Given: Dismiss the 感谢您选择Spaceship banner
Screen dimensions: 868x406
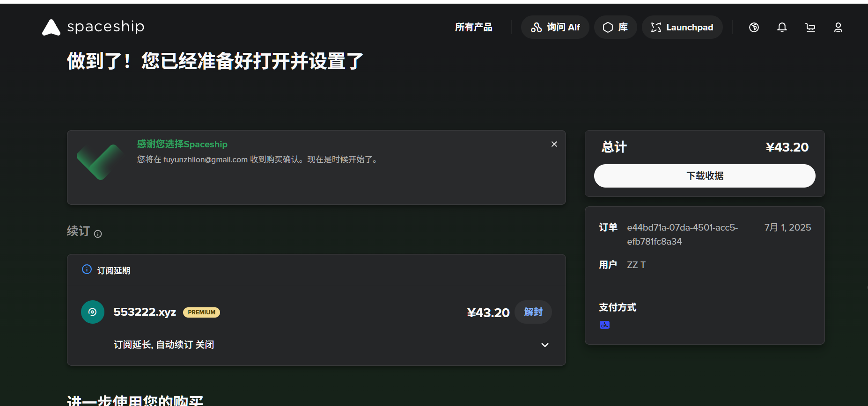Looking at the screenshot, I should coord(554,144).
